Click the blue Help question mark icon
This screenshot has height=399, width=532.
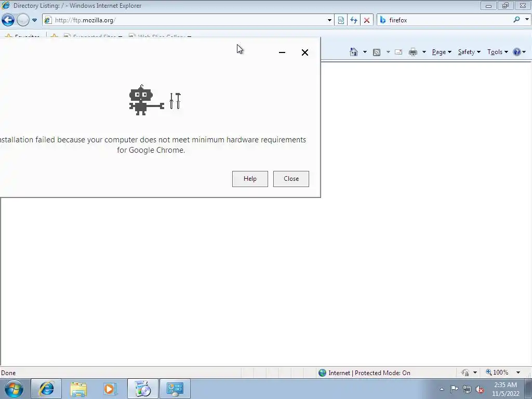(x=517, y=52)
